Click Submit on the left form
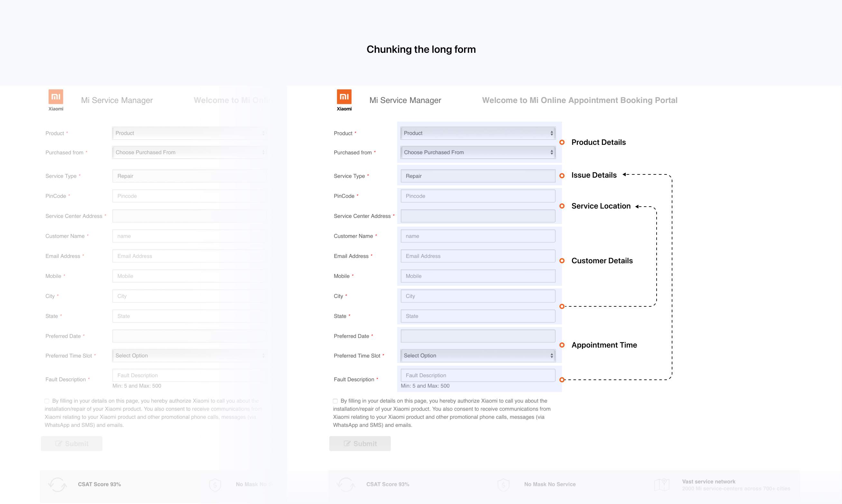 (71, 443)
